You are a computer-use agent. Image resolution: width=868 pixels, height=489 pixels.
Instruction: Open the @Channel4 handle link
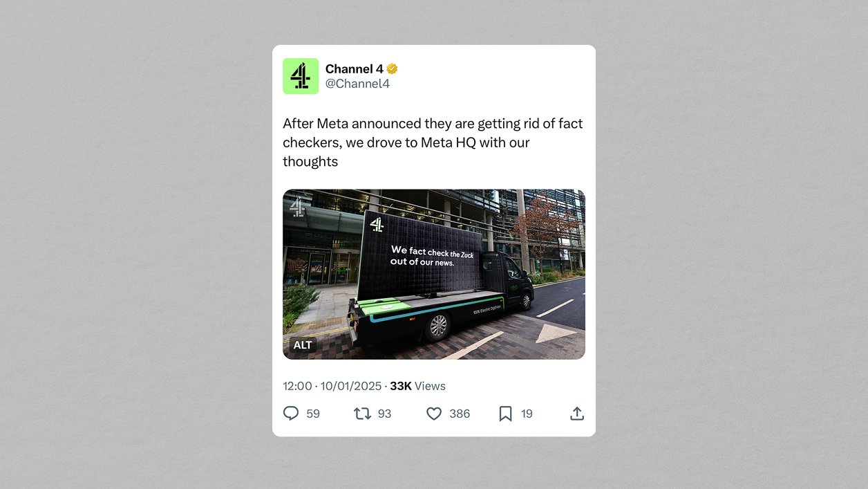point(357,84)
